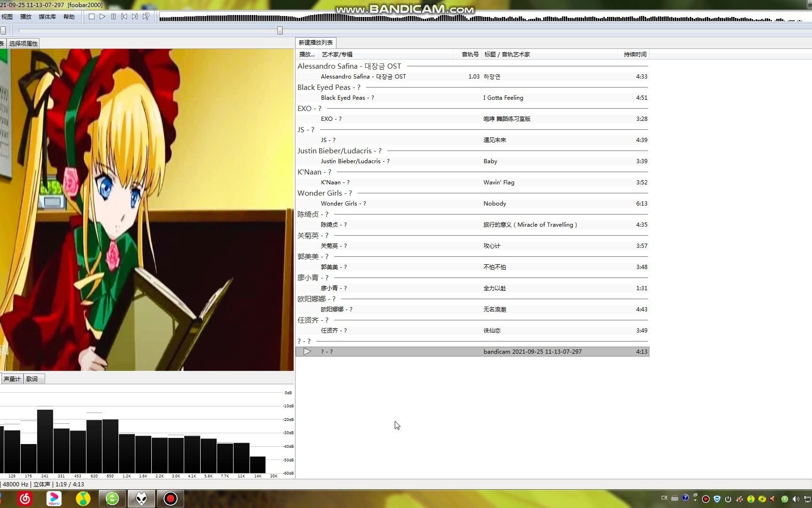
Task: Click the small volume slider handle at left
Action: tap(3, 30)
